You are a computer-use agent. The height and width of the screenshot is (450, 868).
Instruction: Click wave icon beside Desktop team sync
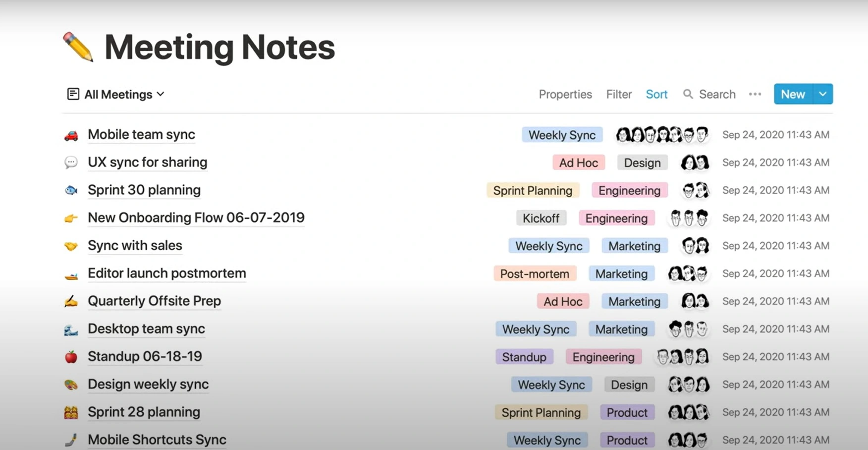71,329
